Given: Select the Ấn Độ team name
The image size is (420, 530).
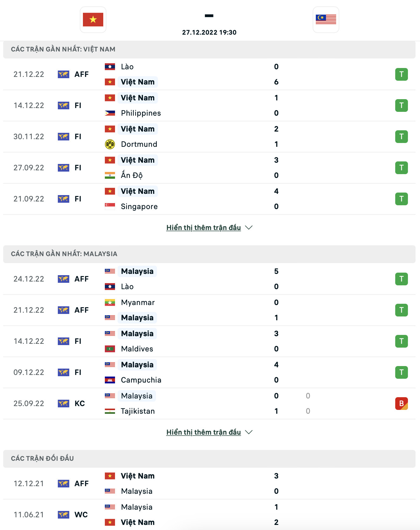Looking at the screenshot, I should [x=132, y=175].
